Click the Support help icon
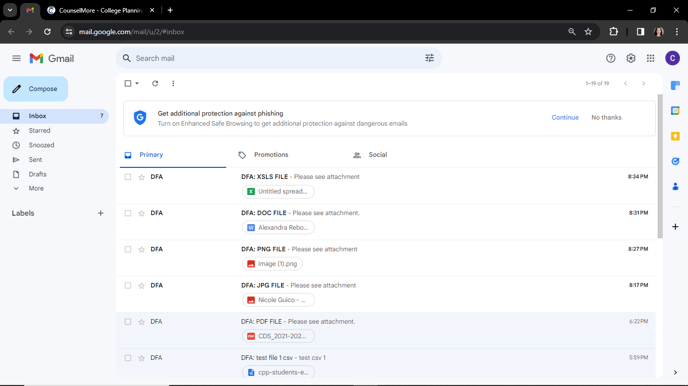The height and width of the screenshot is (386, 688). click(x=610, y=58)
